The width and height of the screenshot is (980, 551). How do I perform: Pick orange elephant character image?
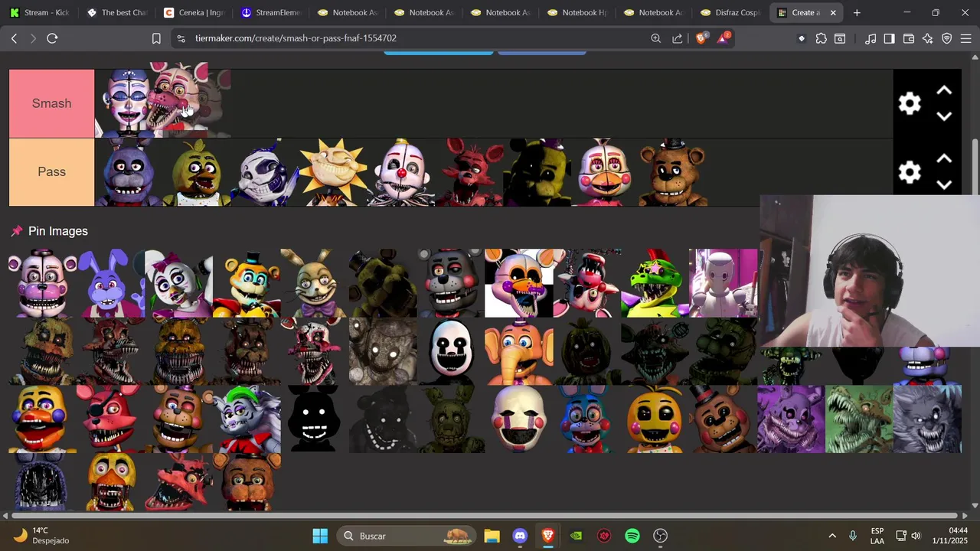[x=518, y=351]
